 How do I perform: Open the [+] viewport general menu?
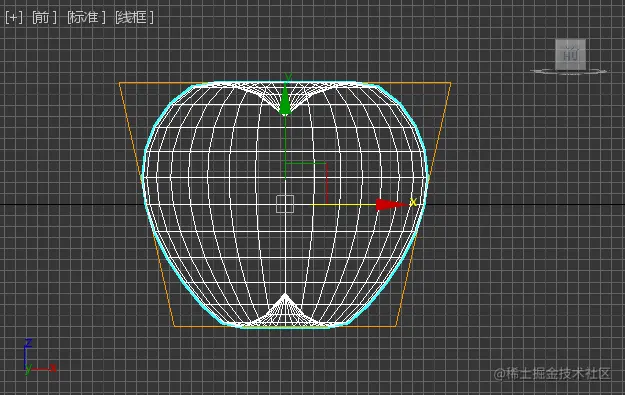pyautogui.click(x=14, y=18)
